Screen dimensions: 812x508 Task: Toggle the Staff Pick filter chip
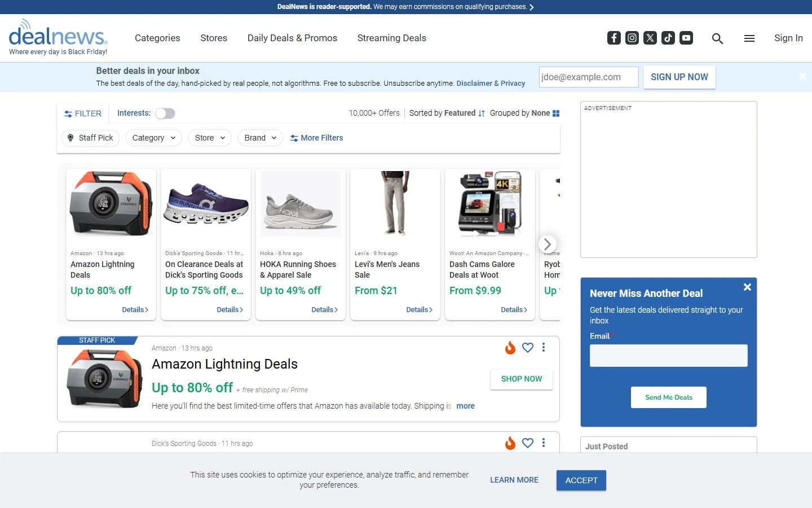[90, 138]
